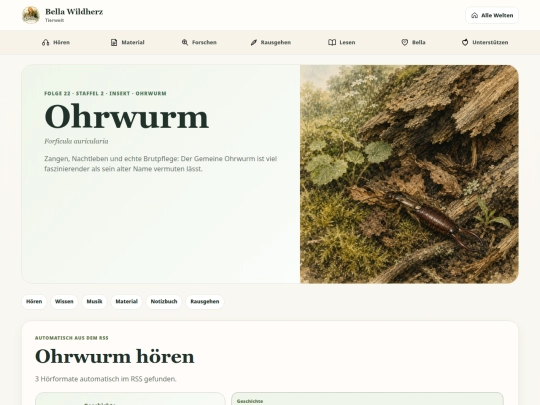Click the earwig illustration image
This screenshot has height=405, width=540.
pos(409,174)
